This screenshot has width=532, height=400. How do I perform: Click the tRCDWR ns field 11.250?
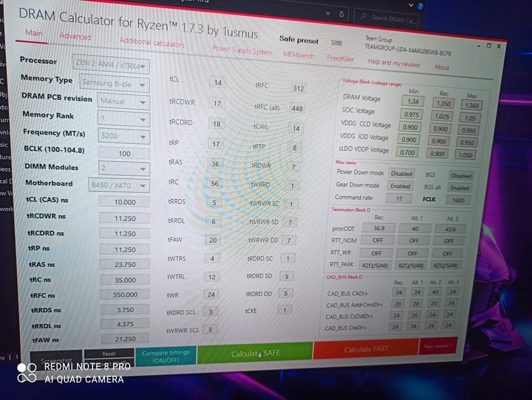coord(125,218)
